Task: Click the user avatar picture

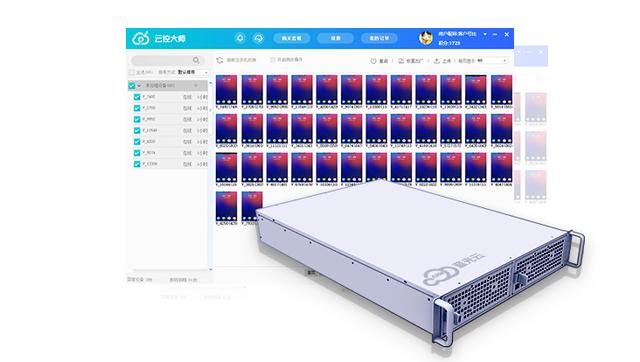Action: click(x=426, y=38)
